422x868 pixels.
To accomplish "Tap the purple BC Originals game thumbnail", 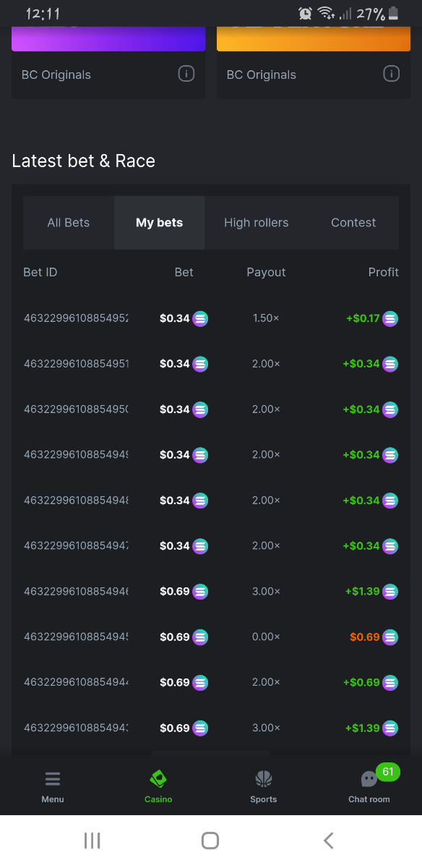I will click(108, 39).
